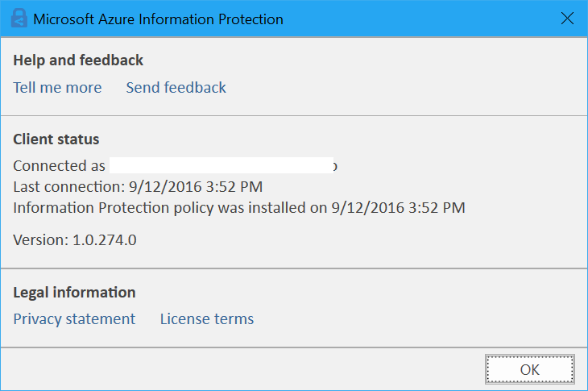
Task: Click the Last connection label
Action: click(67, 187)
